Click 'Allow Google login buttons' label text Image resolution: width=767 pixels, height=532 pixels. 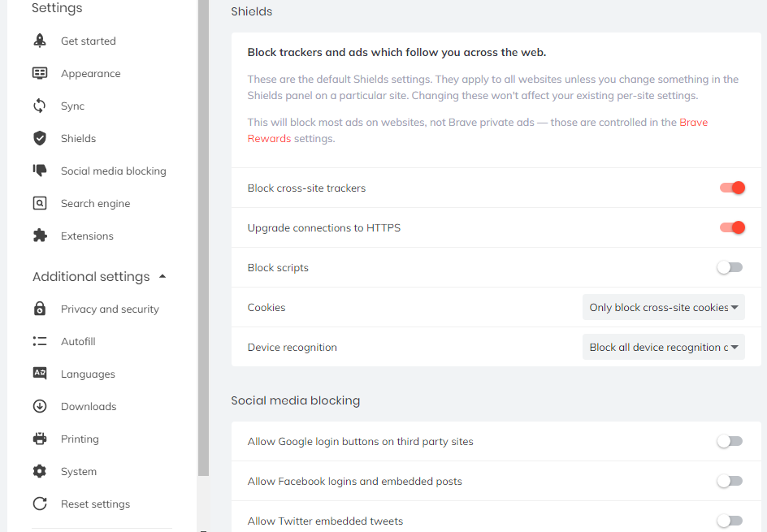360,442
